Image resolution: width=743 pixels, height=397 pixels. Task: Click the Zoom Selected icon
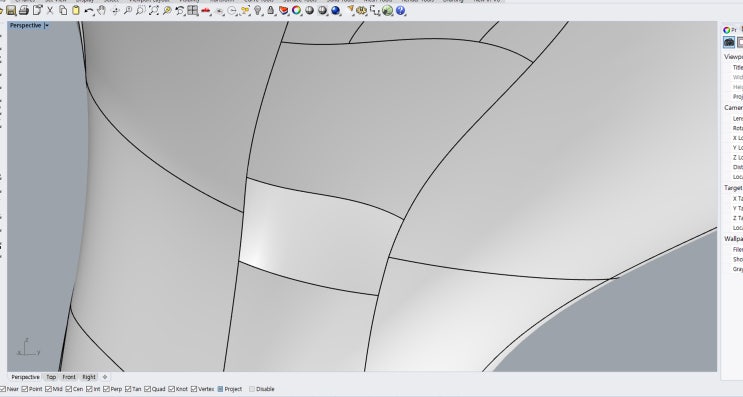[167, 10]
